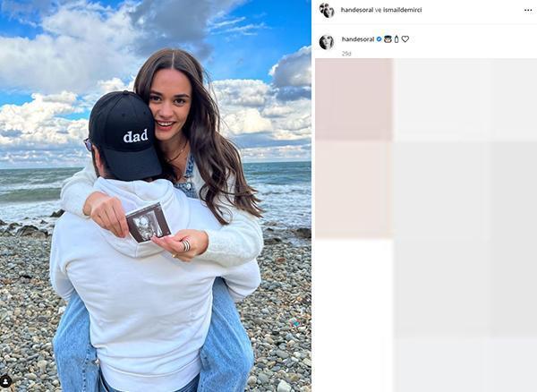Click the 26d timestamp under caption
This screenshot has height=392, width=537.
(346, 54)
